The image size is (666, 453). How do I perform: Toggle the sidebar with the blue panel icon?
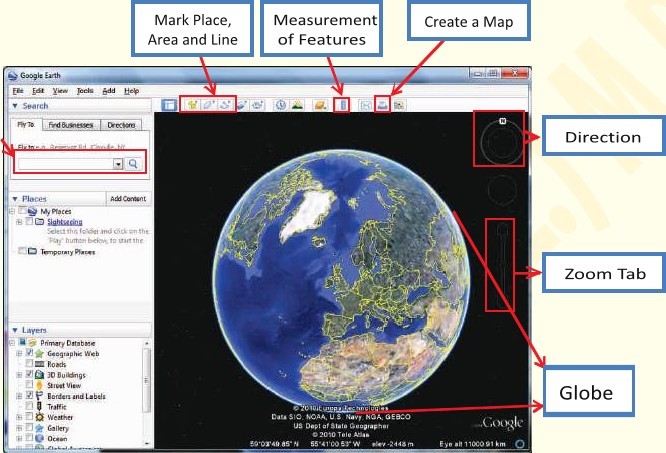[x=169, y=104]
